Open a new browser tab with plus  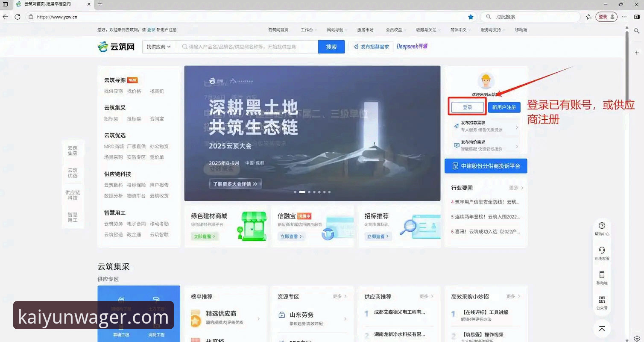click(100, 4)
